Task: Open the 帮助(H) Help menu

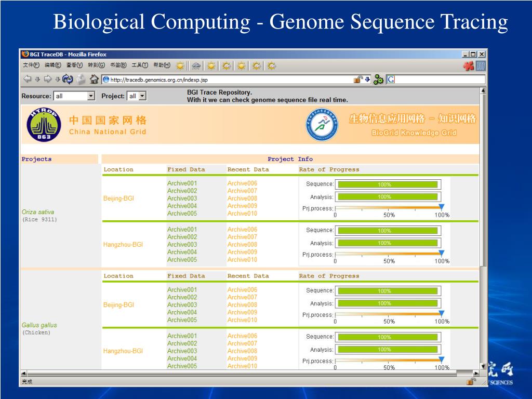Action: tap(162, 65)
